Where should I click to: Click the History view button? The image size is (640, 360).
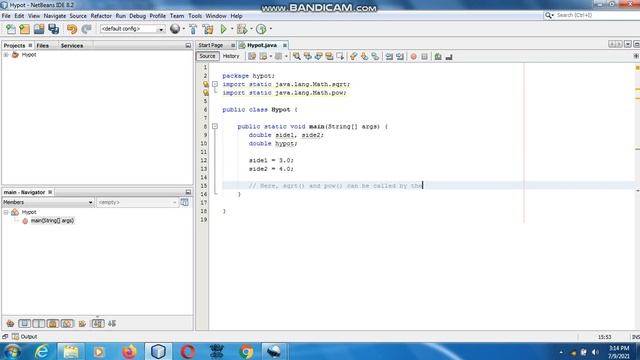click(x=231, y=56)
